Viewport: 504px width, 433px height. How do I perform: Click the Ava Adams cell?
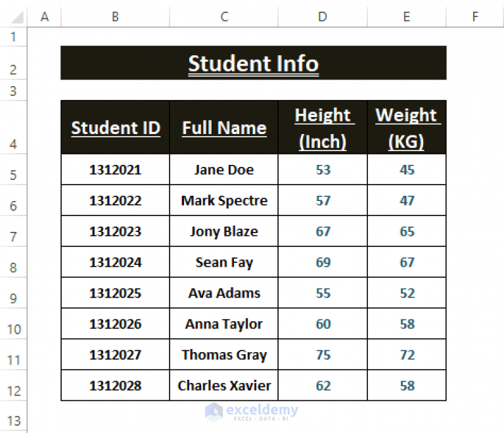[223, 293]
